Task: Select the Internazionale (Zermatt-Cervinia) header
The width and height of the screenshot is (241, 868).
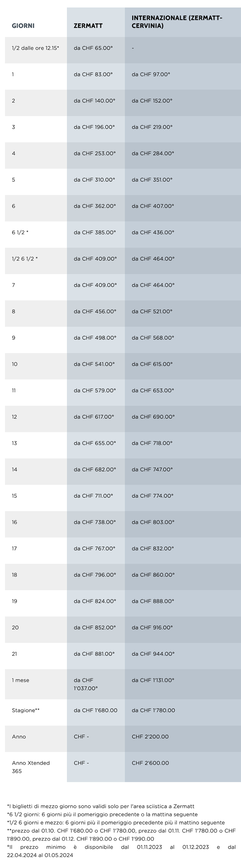Action: pos(177,22)
